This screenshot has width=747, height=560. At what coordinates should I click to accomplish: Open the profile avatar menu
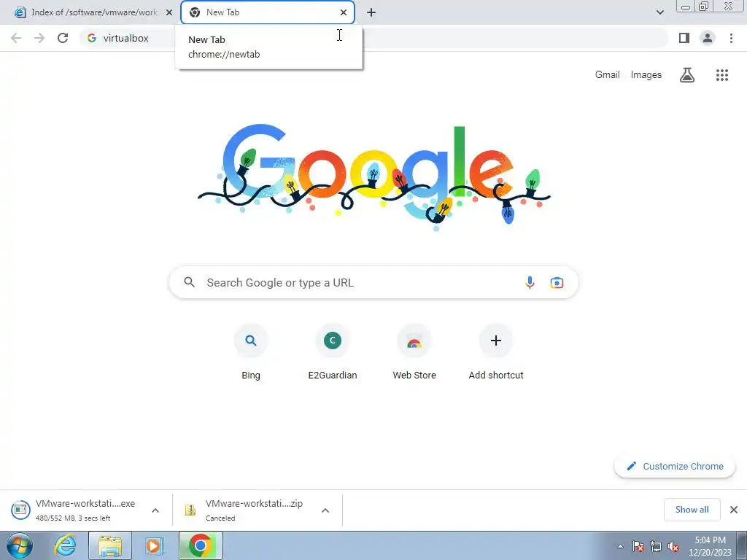coord(708,38)
